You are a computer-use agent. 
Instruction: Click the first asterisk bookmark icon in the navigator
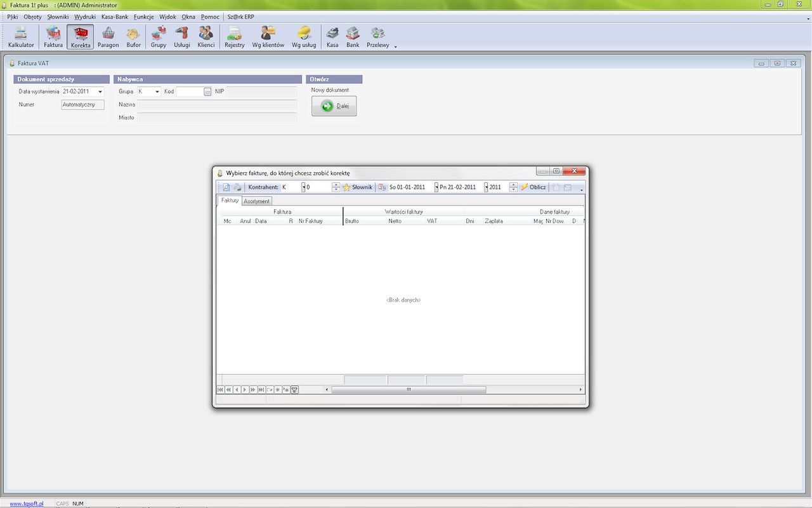(278, 390)
